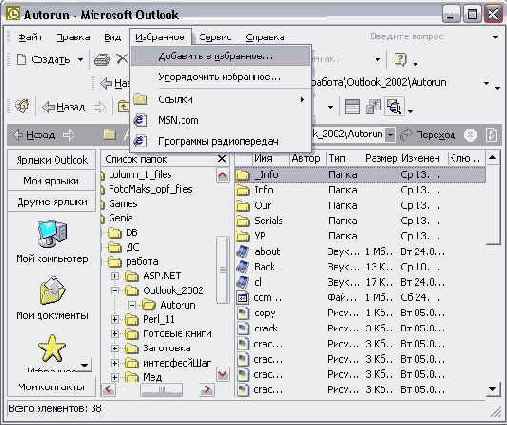The width and height of the screenshot is (507, 425).
Task: Open the Создать dropdown arrow
Action: pos(80,60)
